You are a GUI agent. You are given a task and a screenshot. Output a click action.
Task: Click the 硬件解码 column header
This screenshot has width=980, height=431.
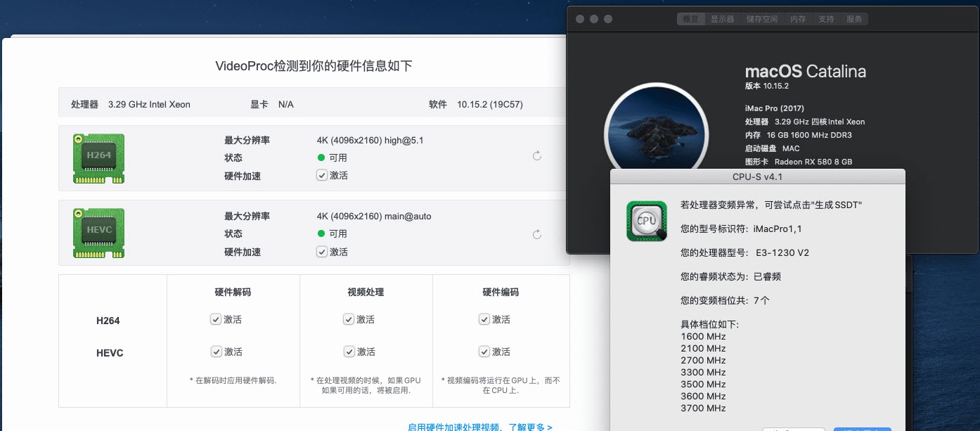pos(233,292)
